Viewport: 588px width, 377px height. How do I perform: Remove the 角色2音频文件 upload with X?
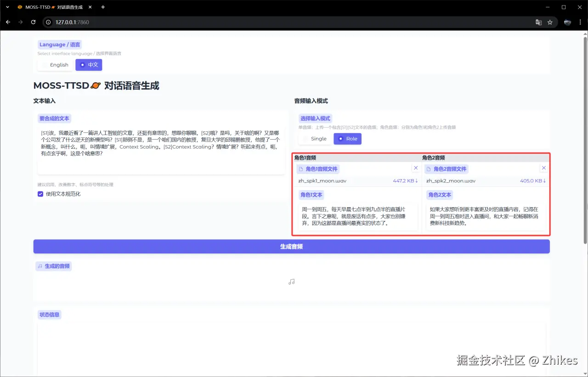pos(544,168)
